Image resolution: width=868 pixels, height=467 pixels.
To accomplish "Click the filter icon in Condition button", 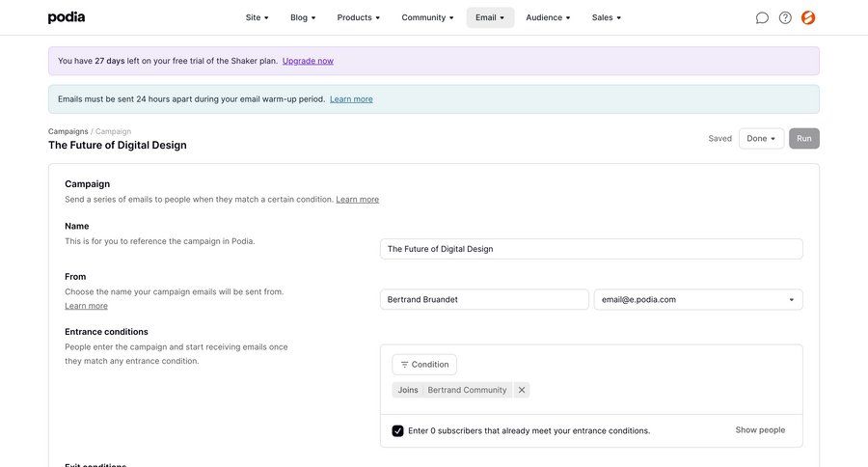I will coord(404,365).
